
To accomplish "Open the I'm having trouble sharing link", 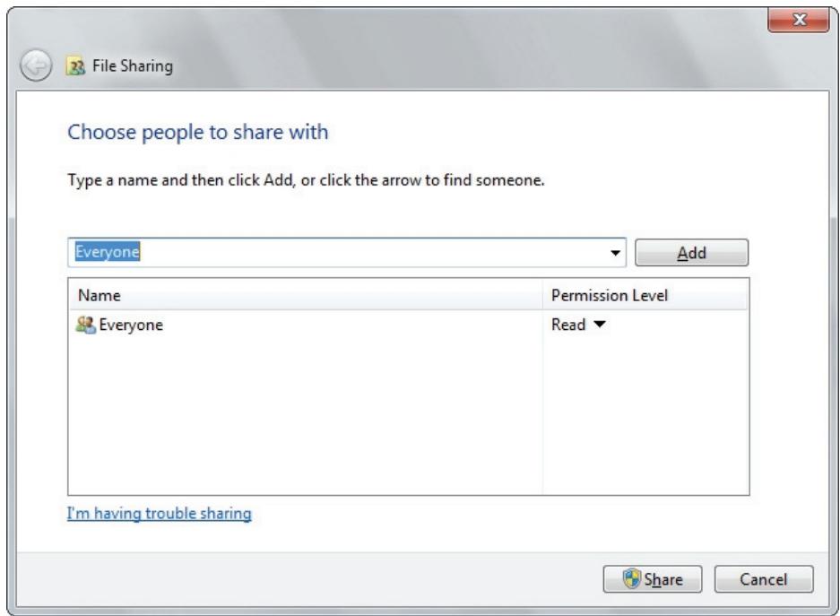I will tap(159, 513).
